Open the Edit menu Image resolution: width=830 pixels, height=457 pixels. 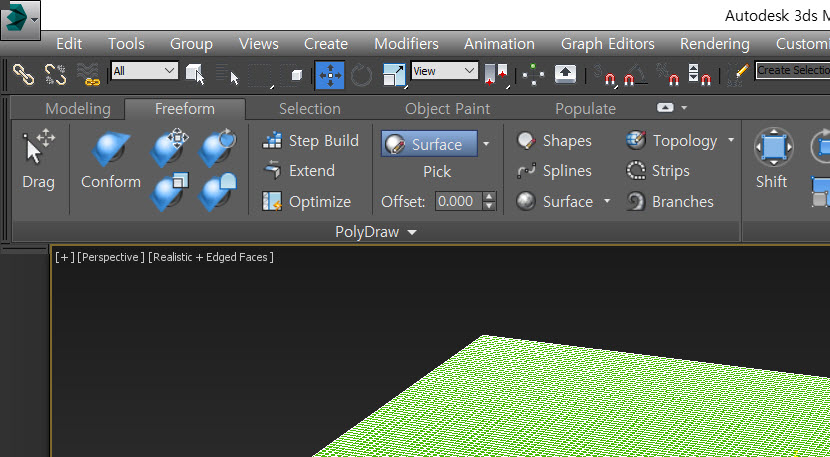[x=69, y=44]
